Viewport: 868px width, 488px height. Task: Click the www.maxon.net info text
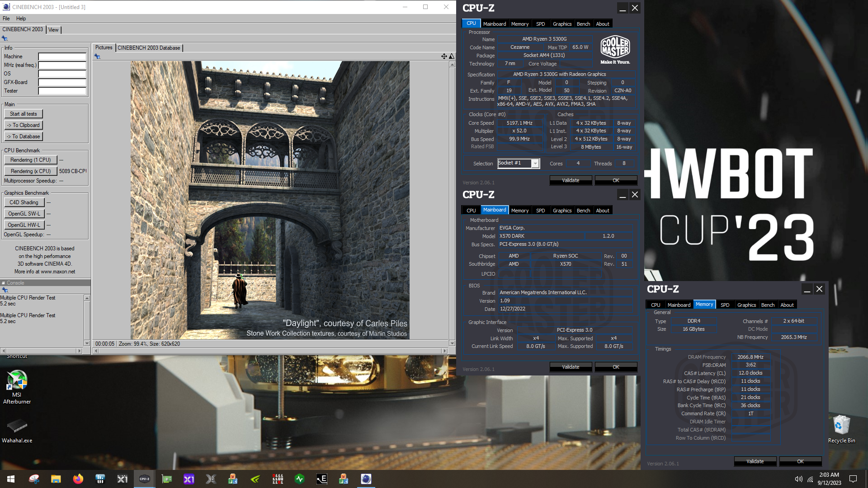(58, 272)
